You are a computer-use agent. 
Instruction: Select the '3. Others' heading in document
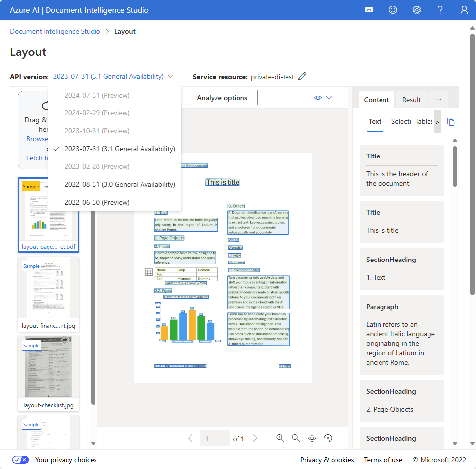(x=236, y=206)
